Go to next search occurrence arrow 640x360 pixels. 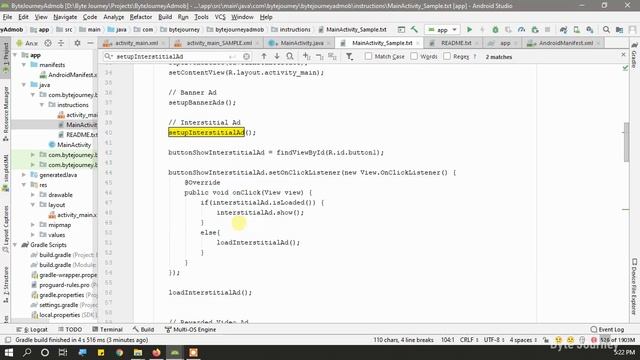277,56
